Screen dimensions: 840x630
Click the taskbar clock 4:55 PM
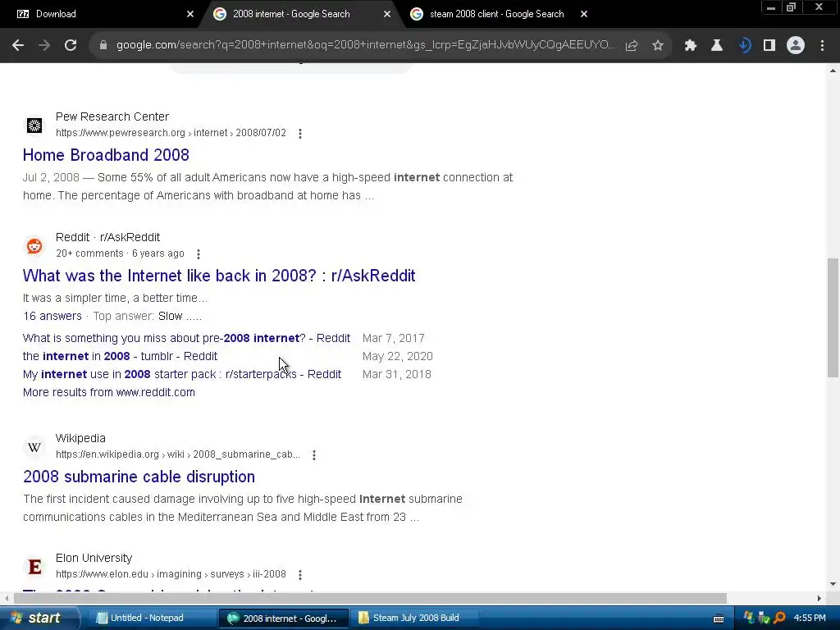[810, 618]
